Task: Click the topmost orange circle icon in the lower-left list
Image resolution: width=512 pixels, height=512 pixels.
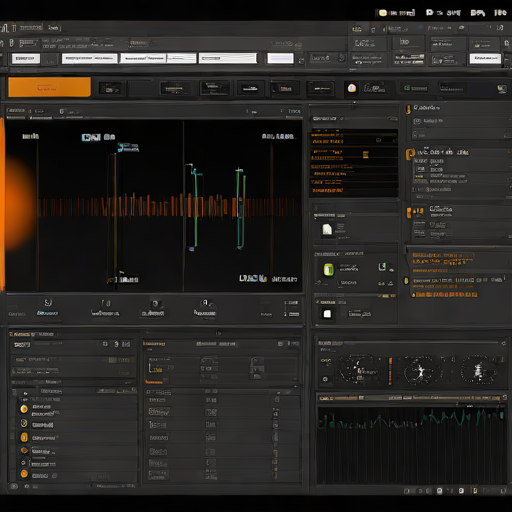Action: (24, 409)
